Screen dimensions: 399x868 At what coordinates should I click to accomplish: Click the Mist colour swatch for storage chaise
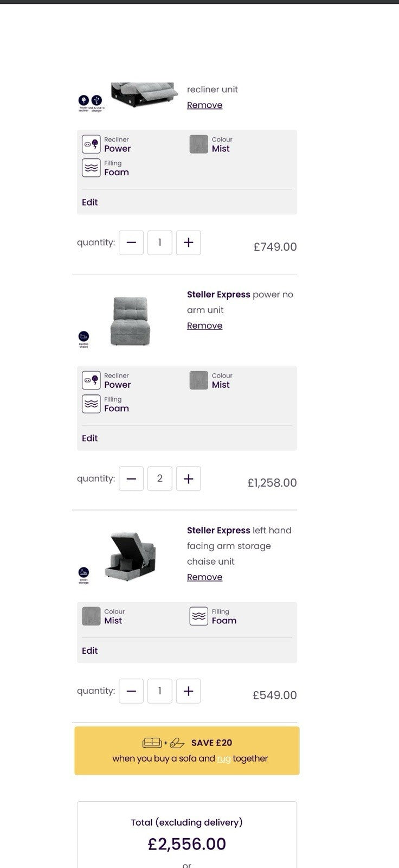[x=91, y=616]
